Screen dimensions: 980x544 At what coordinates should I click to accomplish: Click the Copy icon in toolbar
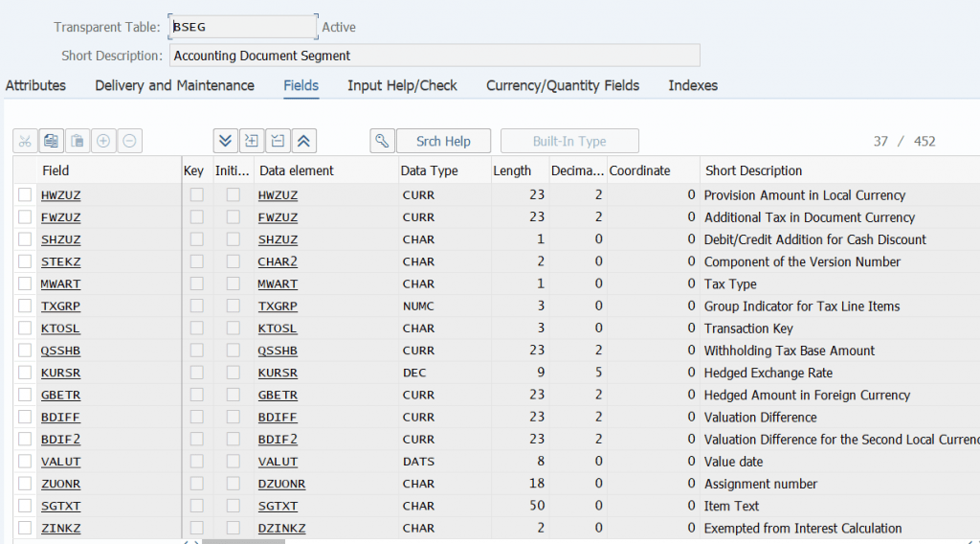pos(52,141)
